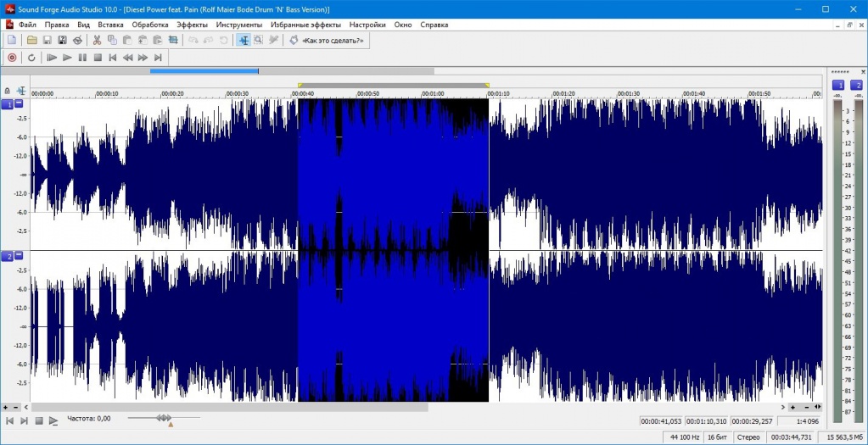The image size is (868, 445).
Task: Cut the selection with the scissors icon
Action: pyautogui.click(x=97, y=40)
